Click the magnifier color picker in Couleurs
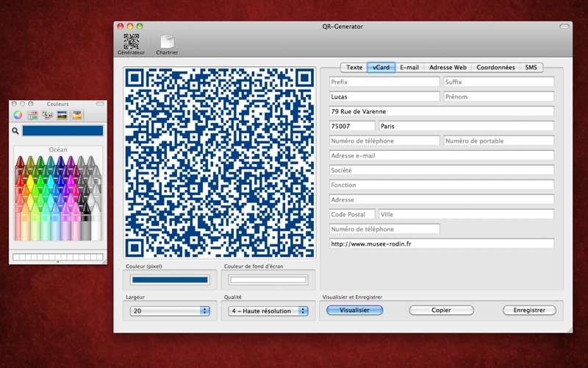Image resolution: width=588 pixels, height=368 pixels. click(15, 131)
